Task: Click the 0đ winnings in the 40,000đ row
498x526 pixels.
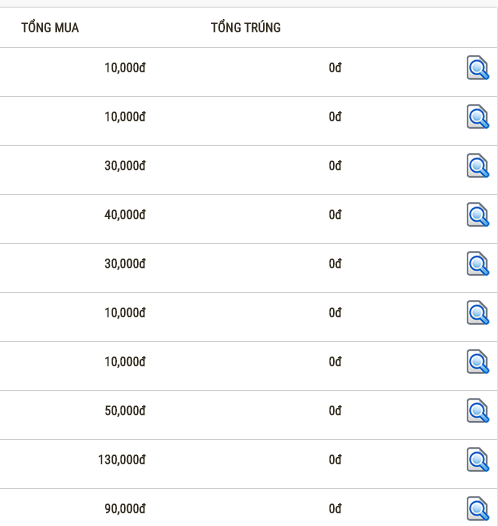Action: [x=335, y=215]
